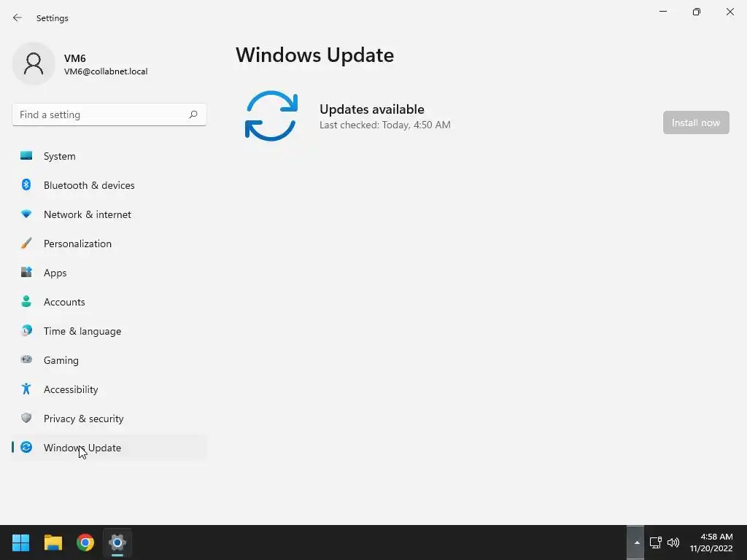Open the Network & internet icon
Image resolution: width=747 pixels, height=560 pixels.
(x=26, y=214)
